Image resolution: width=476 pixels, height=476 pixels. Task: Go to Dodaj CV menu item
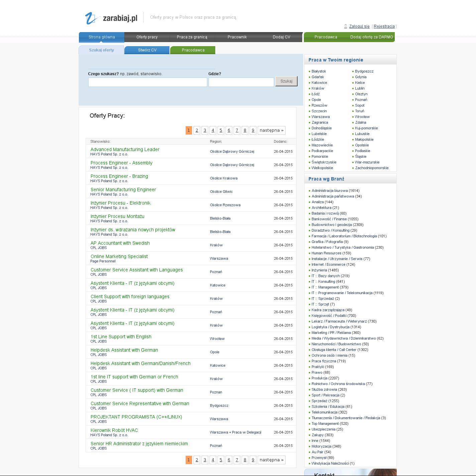pos(281,37)
